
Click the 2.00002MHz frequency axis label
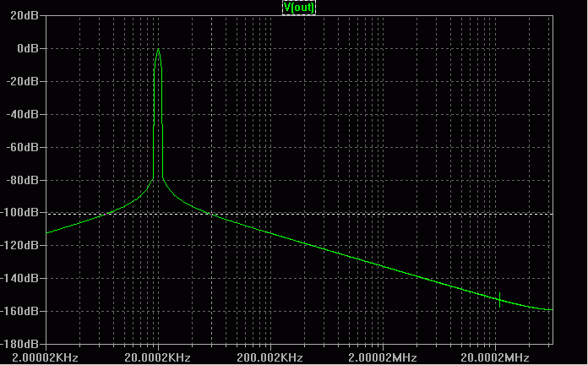(x=383, y=357)
